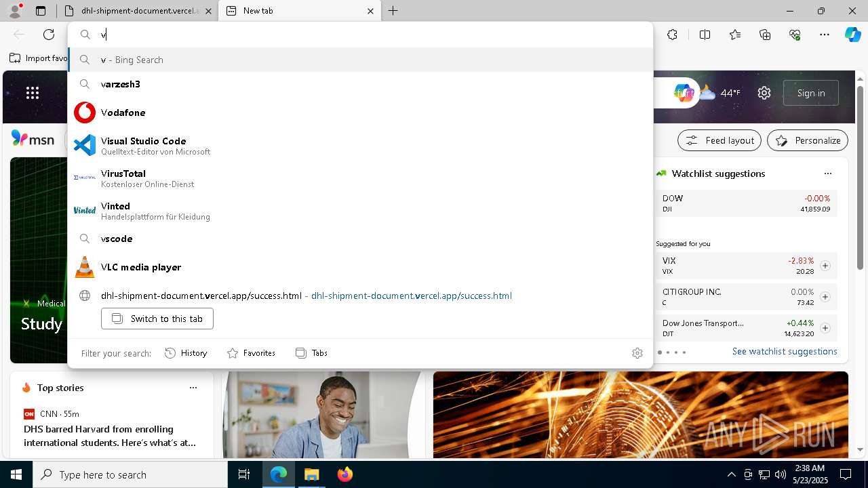Click the taskbar clock showing 2:38 AM

click(810, 474)
